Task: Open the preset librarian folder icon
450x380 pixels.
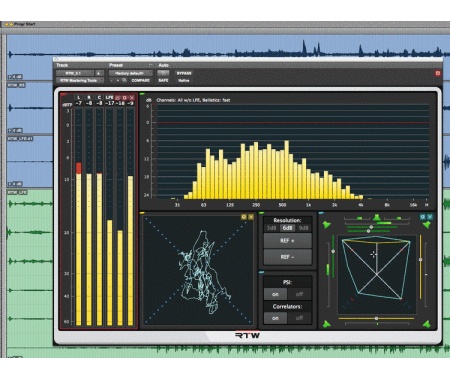Action: coord(124,80)
